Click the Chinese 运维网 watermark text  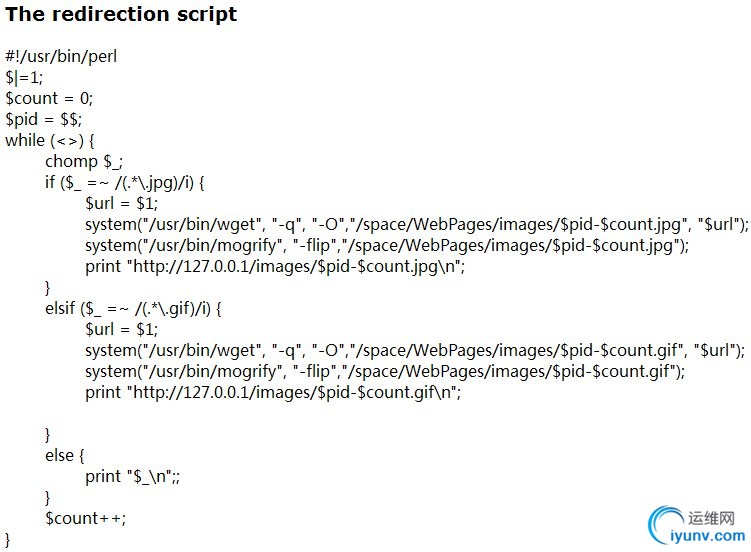[711, 518]
